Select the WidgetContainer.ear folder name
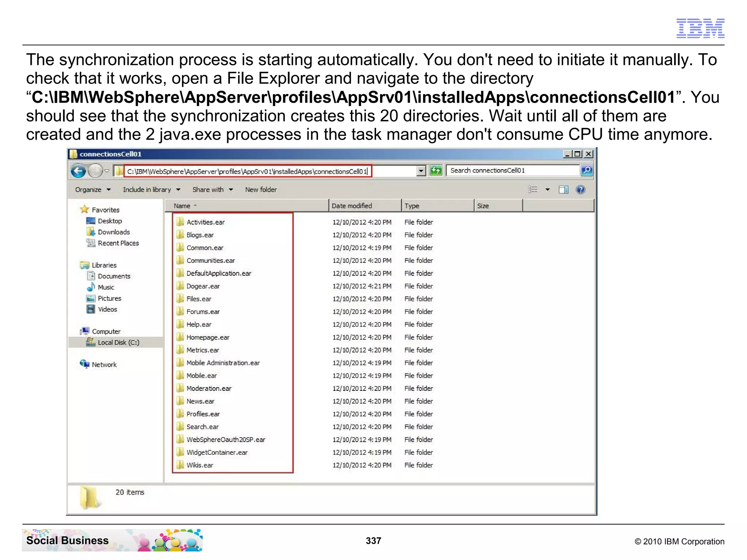 click(x=217, y=452)
